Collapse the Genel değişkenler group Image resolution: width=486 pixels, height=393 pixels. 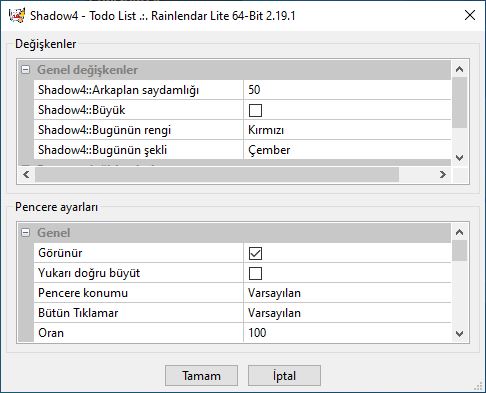click(25, 70)
